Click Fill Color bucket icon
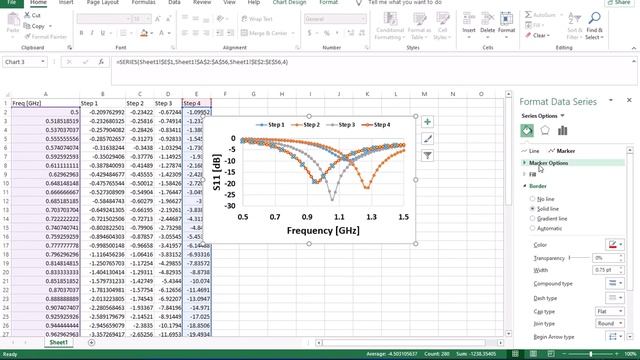 tap(144, 33)
